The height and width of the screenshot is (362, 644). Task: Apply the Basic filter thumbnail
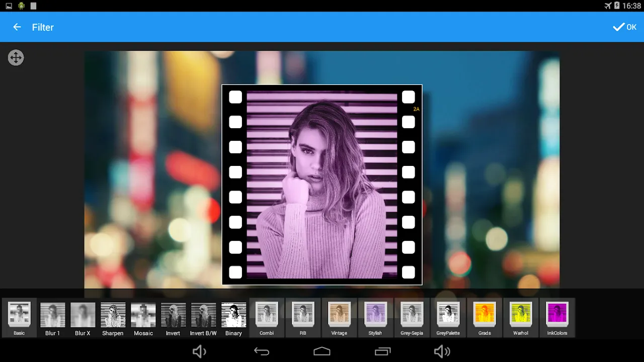point(19,318)
